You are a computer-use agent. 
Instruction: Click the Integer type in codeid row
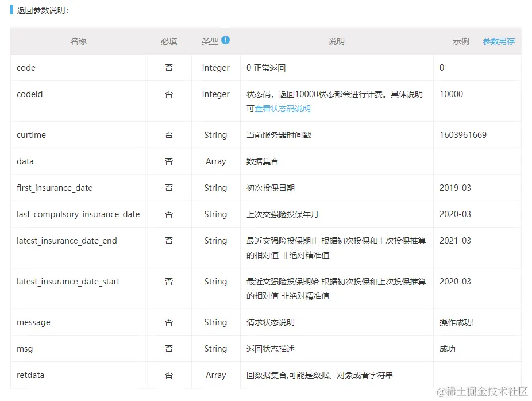point(216,94)
